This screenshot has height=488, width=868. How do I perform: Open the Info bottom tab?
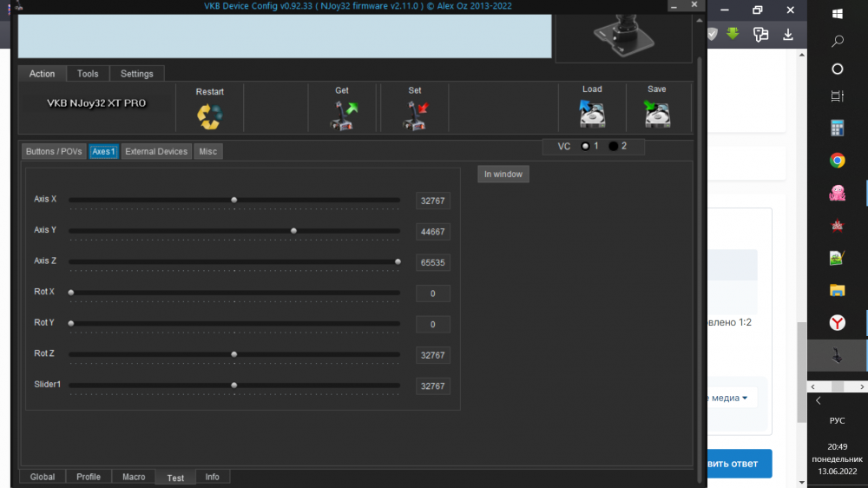tap(212, 477)
